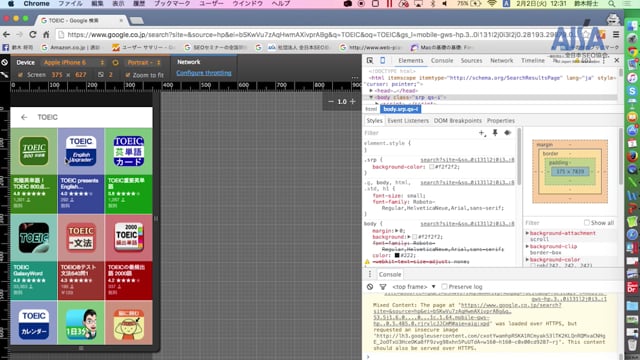Toggle the Screen resolution checkbox
The height and width of the screenshot is (360, 640).
pos(20,75)
